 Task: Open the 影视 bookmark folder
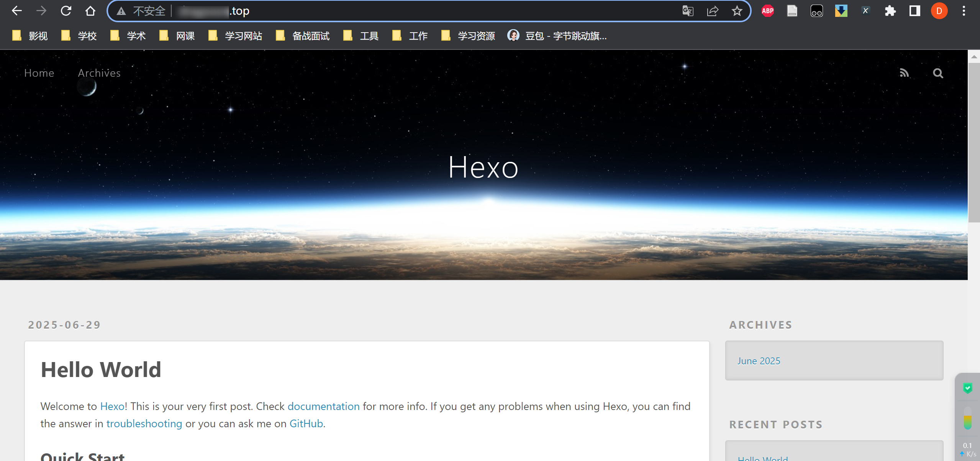[30, 36]
